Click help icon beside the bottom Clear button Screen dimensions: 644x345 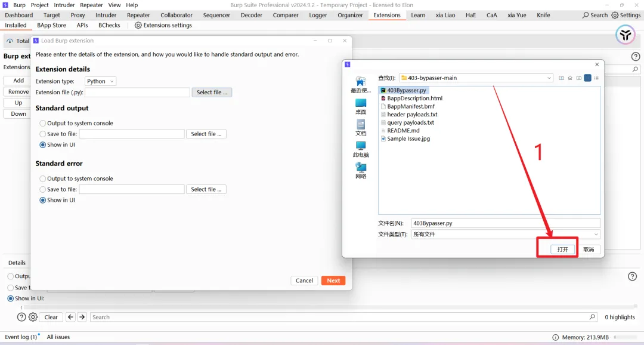click(x=21, y=317)
